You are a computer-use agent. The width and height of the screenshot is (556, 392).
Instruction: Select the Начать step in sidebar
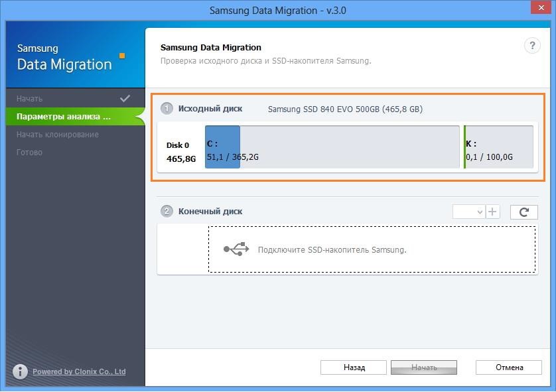click(30, 99)
